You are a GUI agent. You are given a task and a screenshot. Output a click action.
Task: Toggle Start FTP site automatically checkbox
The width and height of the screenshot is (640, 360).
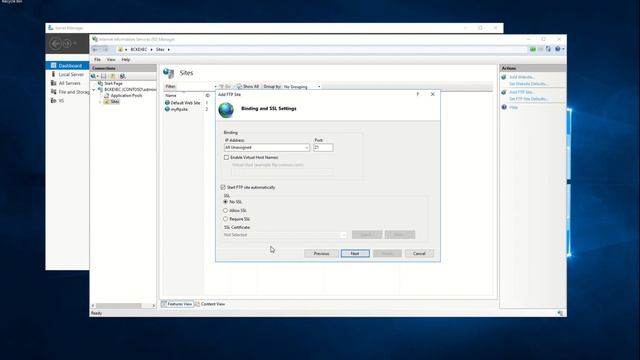pos(223,187)
